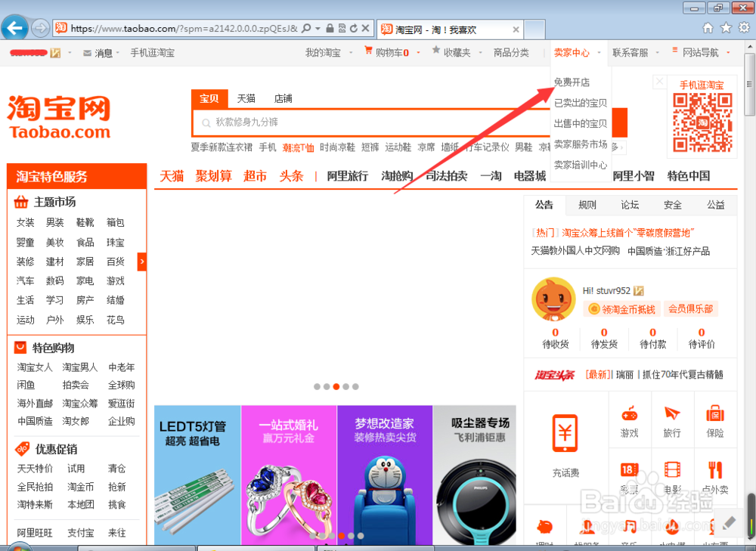
Task: Click the mobile Taobao QR code
Action: point(702,122)
